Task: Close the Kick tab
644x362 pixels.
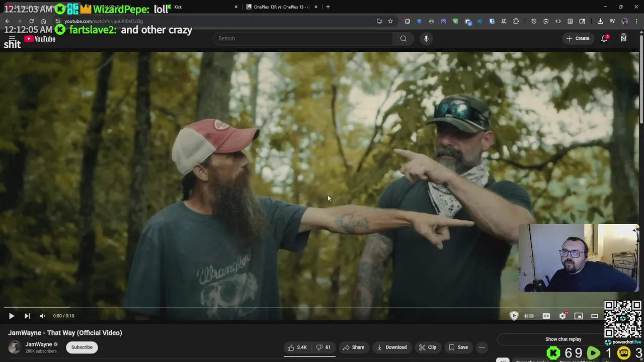Action: click(236, 7)
